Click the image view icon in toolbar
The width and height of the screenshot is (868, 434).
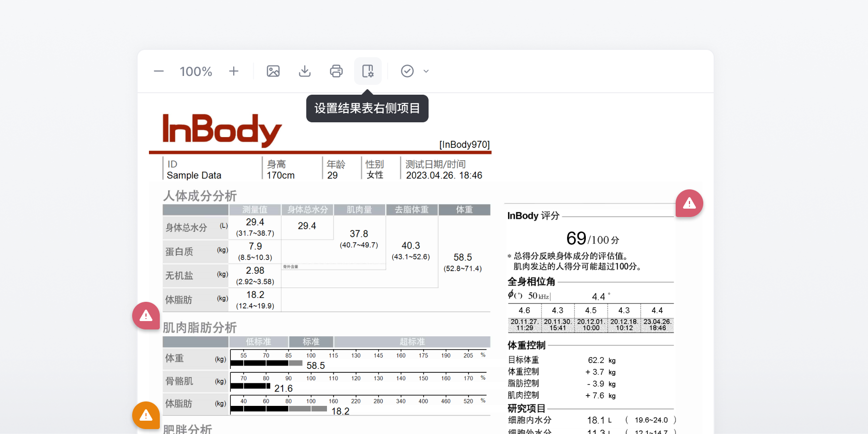point(273,71)
